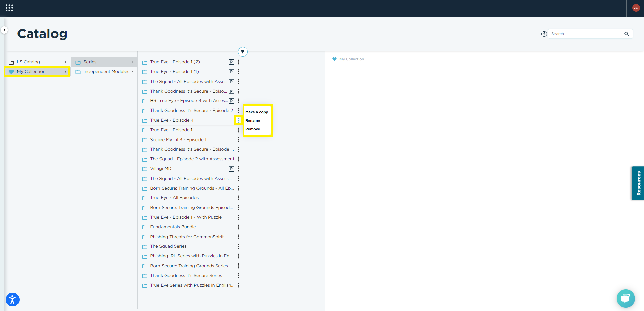The height and width of the screenshot is (311, 644).
Task: Open options for True Eye - Episode 1 (1)
Action: 238,72
